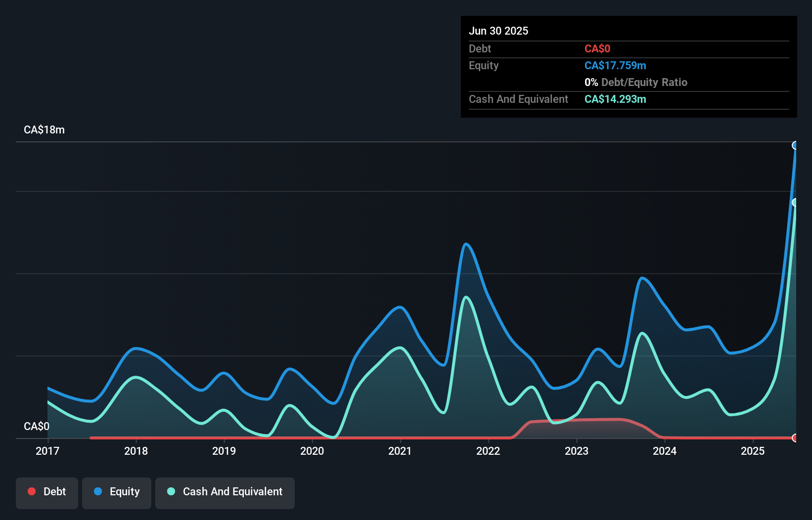Screen dimensions: 812x520
Task: Click the CA$0 debt value
Action: [x=597, y=48]
